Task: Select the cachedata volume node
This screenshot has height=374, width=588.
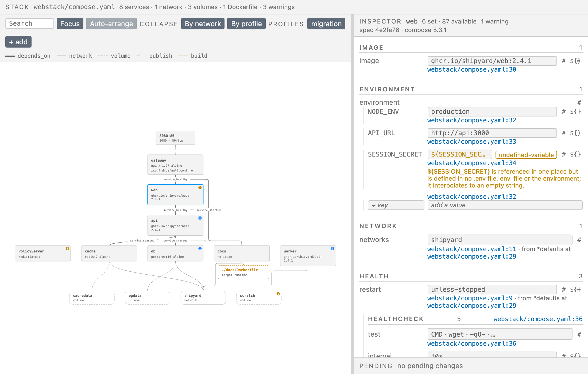Action: (x=92, y=298)
